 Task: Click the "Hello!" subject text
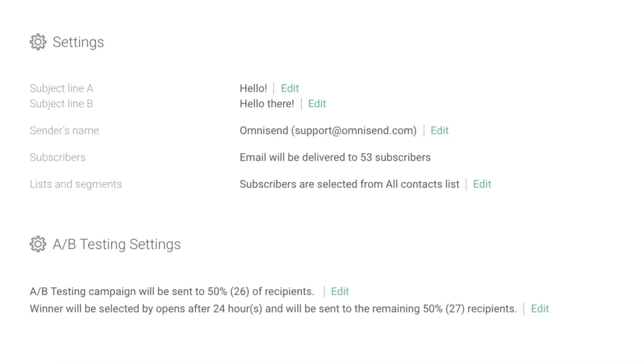click(253, 88)
